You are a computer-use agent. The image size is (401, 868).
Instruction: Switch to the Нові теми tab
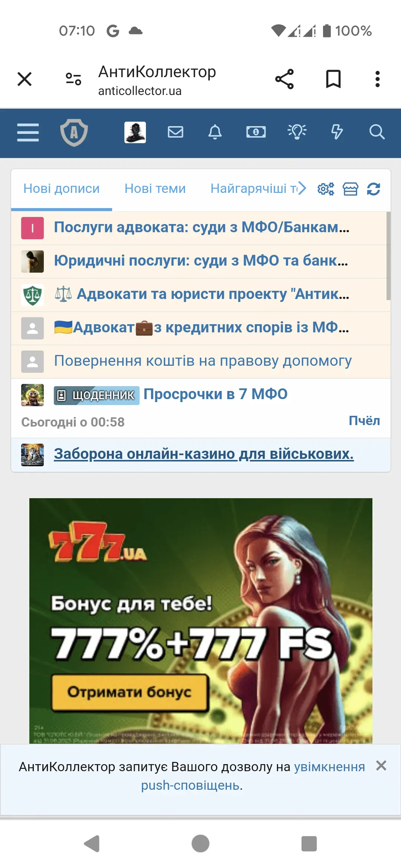click(155, 188)
